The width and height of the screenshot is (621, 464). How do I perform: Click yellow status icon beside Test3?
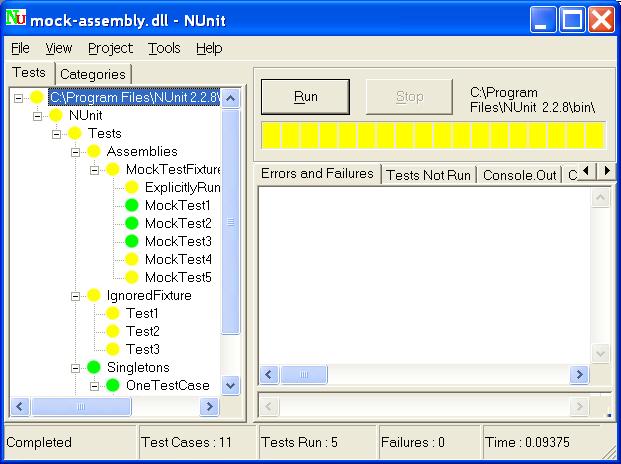coord(113,349)
